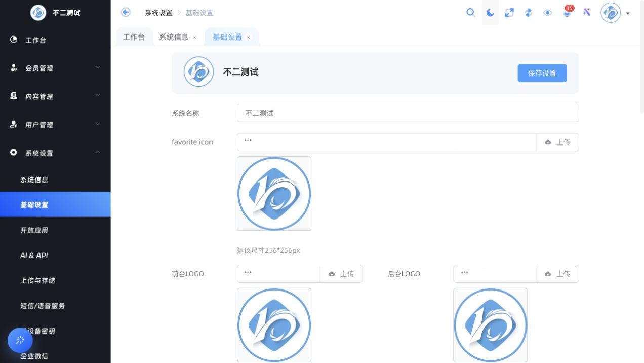This screenshot has width=644, height=363.
Task: Click the blue diamond shortcut icon
Action: tap(528, 13)
